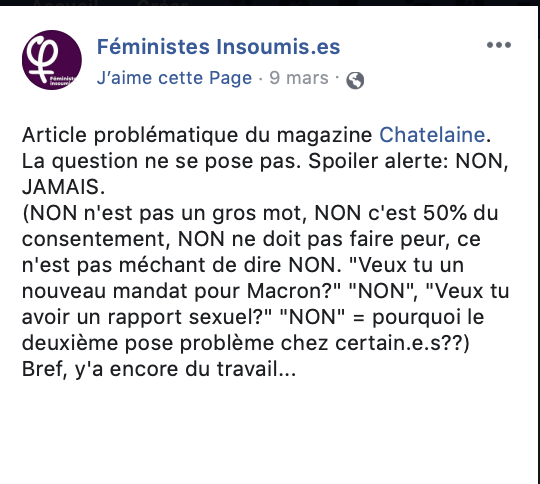
Task: Click the phrase 'Spoiler alerte: NON,'
Action: (408, 161)
